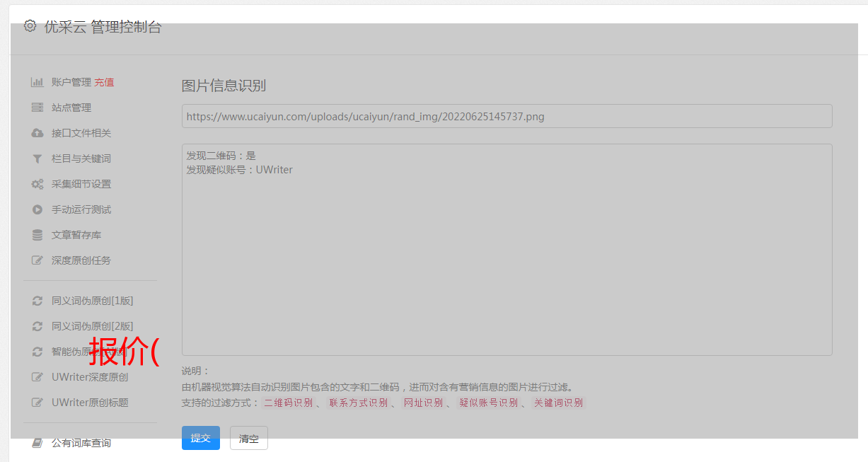The width and height of the screenshot is (868, 462).
Task: Click the 联系方式识别 tag
Action: click(358, 403)
